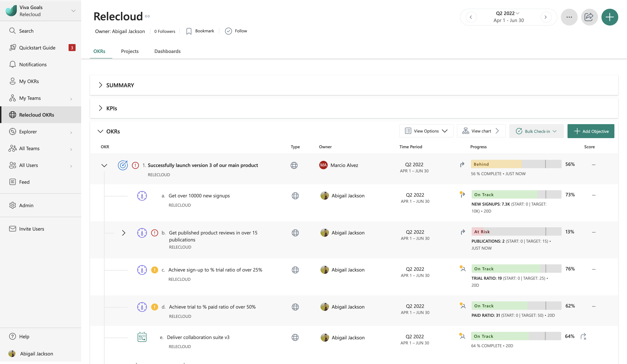
Task: Click yellow warning icon on trial to paid ratio
Action: (154, 307)
